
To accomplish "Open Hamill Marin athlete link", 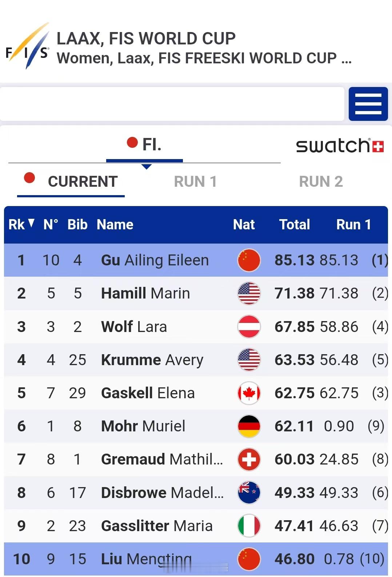I will [145, 293].
